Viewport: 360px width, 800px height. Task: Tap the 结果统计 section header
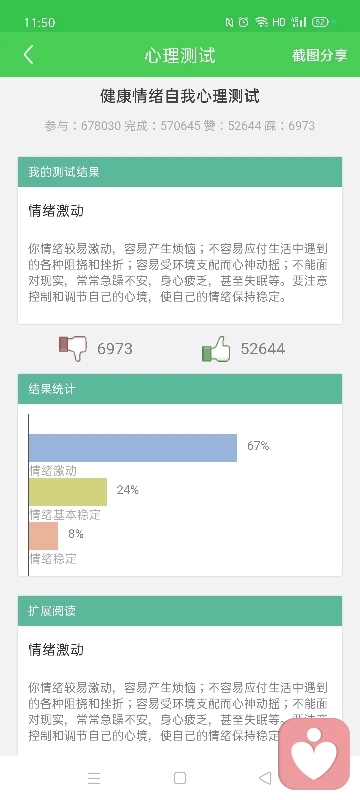[180, 389]
